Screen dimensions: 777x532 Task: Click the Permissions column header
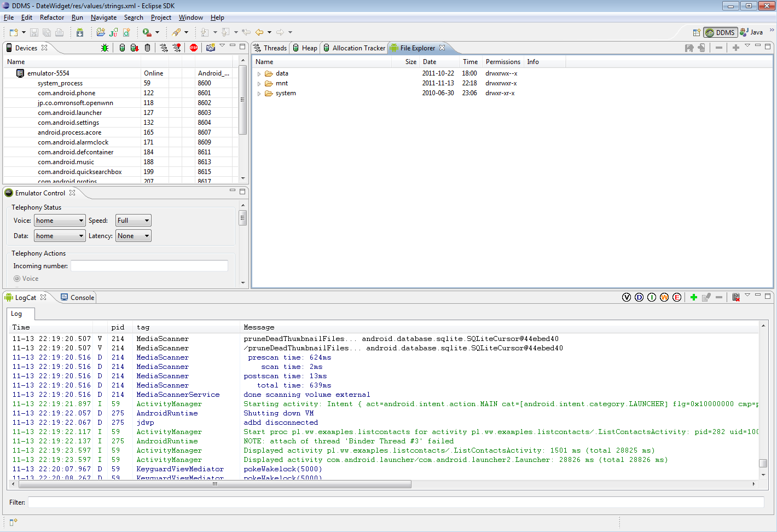pyautogui.click(x=503, y=62)
